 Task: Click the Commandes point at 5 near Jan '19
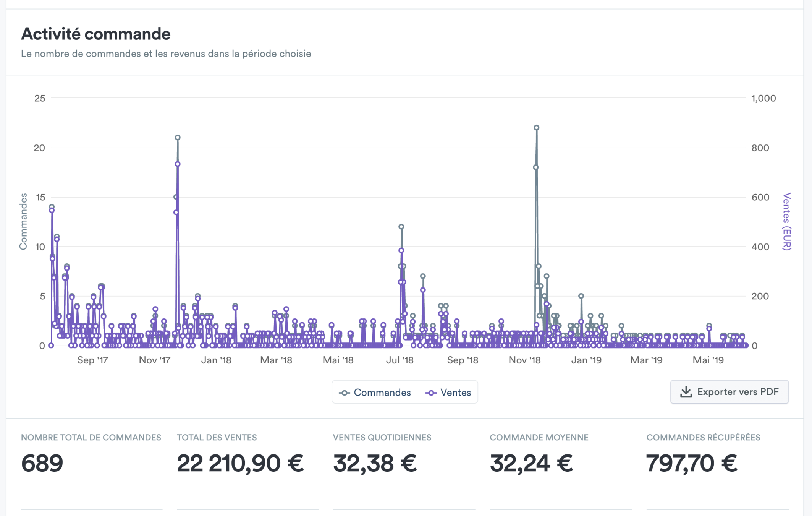(581, 296)
